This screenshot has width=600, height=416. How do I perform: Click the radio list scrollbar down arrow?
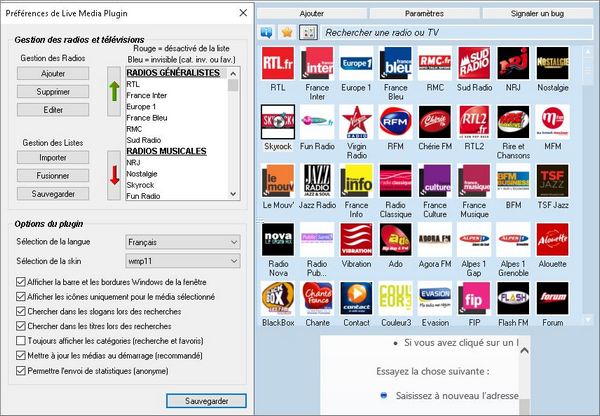(x=233, y=194)
